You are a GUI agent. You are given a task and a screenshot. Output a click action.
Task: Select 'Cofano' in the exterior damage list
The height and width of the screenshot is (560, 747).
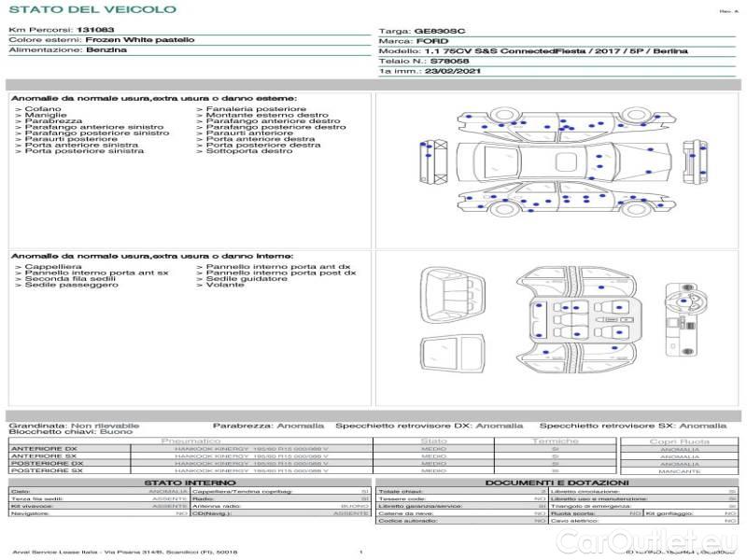[x=43, y=109]
